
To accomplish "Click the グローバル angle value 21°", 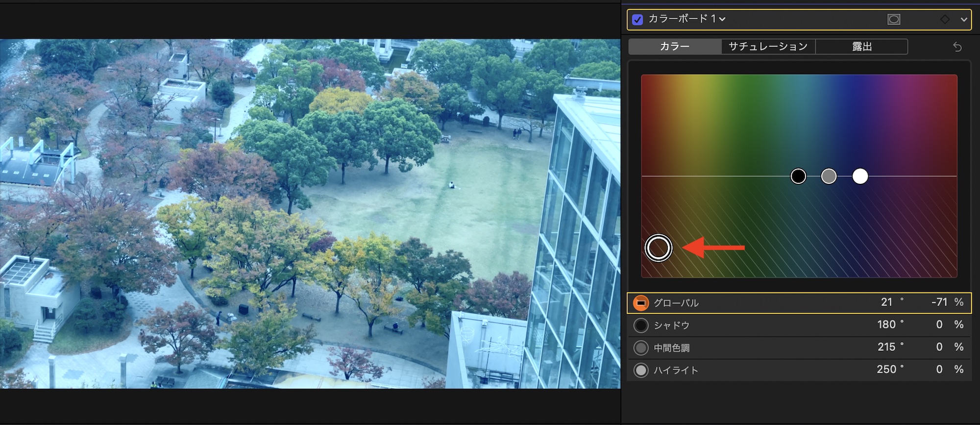I will pos(887,302).
